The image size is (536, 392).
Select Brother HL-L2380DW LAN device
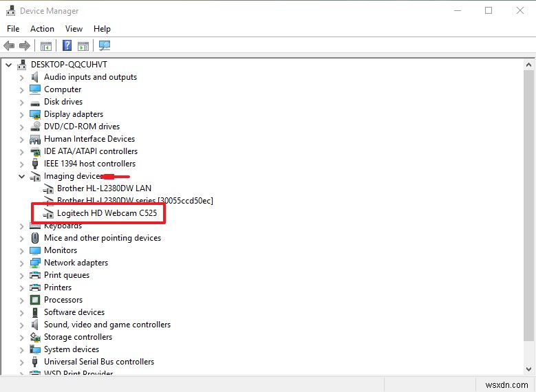[104, 188]
